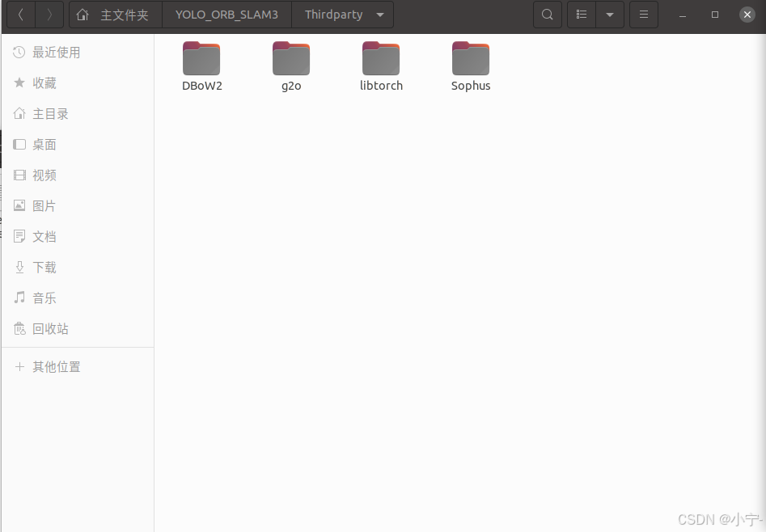The image size is (766, 532).
Task: Click the plus icon beside 其他位置
Action: pyautogui.click(x=19, y=366)
